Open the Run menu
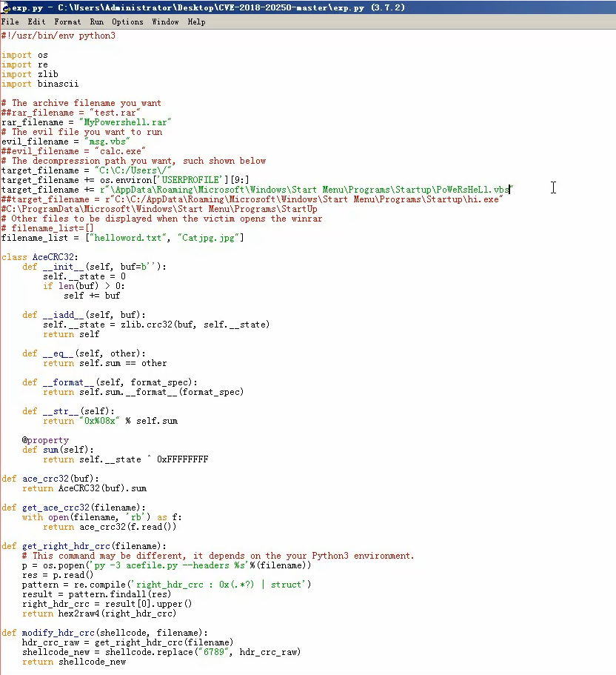Viewport: 616px width, 675px height. [97, 21]
